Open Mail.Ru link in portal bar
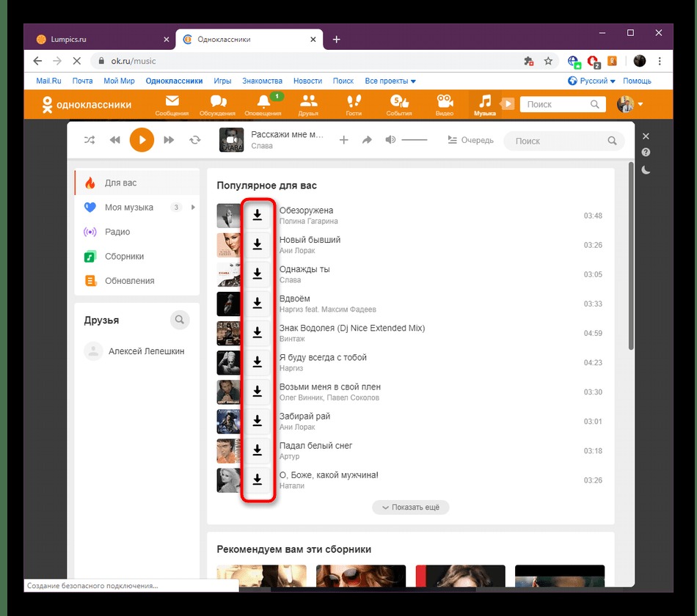The width and height of the screenshot is (697, 616). 48,81
